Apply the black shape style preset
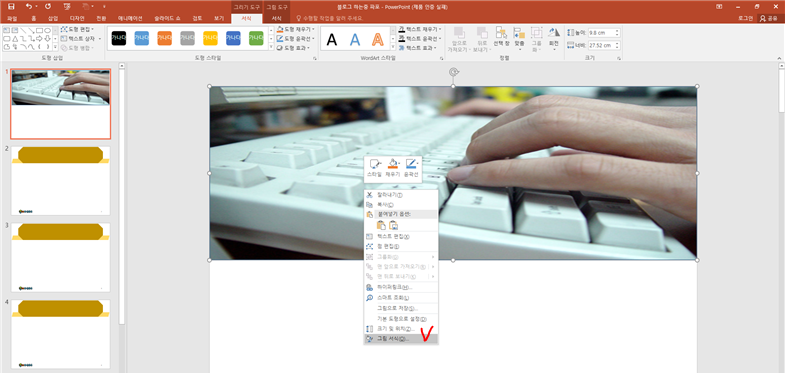 (x=119, y=38)
